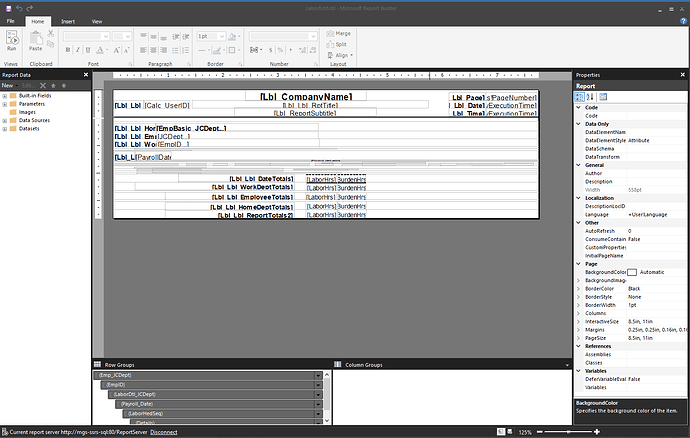Switch to the Home ribbon tab

point(38,21)
